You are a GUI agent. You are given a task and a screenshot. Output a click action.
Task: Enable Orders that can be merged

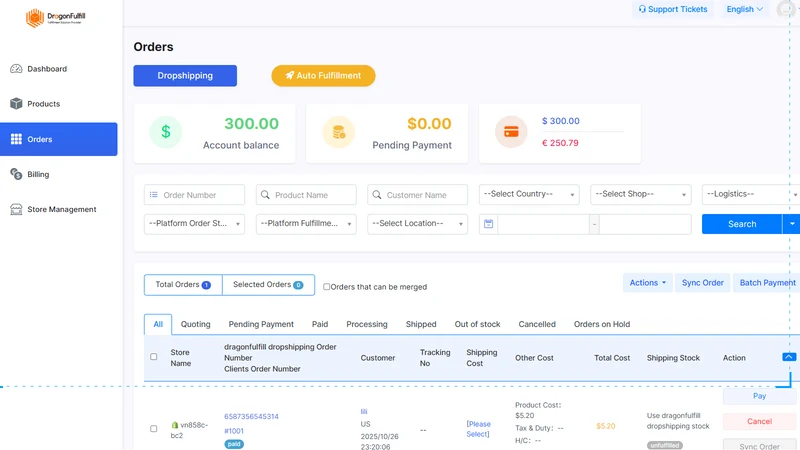point(327,287)
